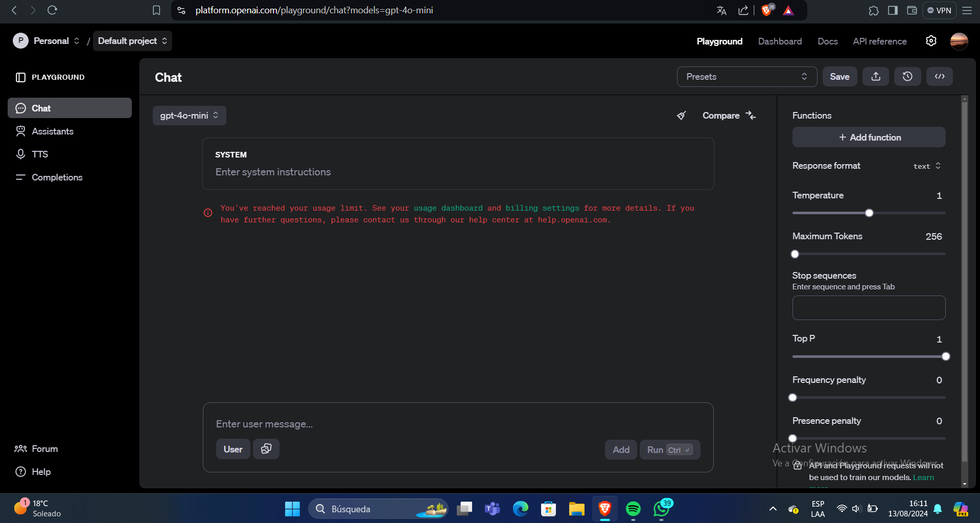
Task: Open the Response format text dropdown
Action: tap(927, 166)
